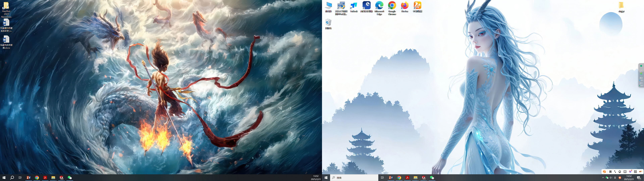644x181 pixels.
Task: Click the 此电脑 desktop icon
Action: pos(328,7)
